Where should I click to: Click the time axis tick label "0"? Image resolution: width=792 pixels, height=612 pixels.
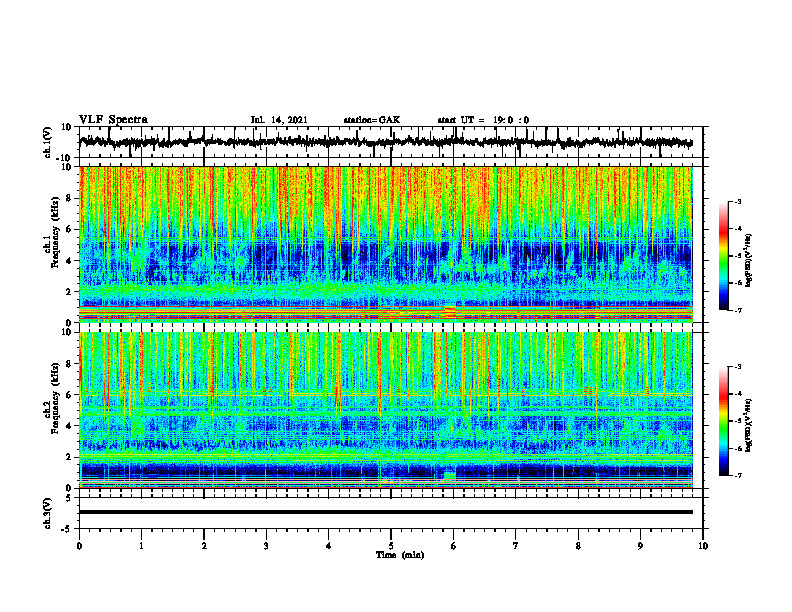coord(79,546)
